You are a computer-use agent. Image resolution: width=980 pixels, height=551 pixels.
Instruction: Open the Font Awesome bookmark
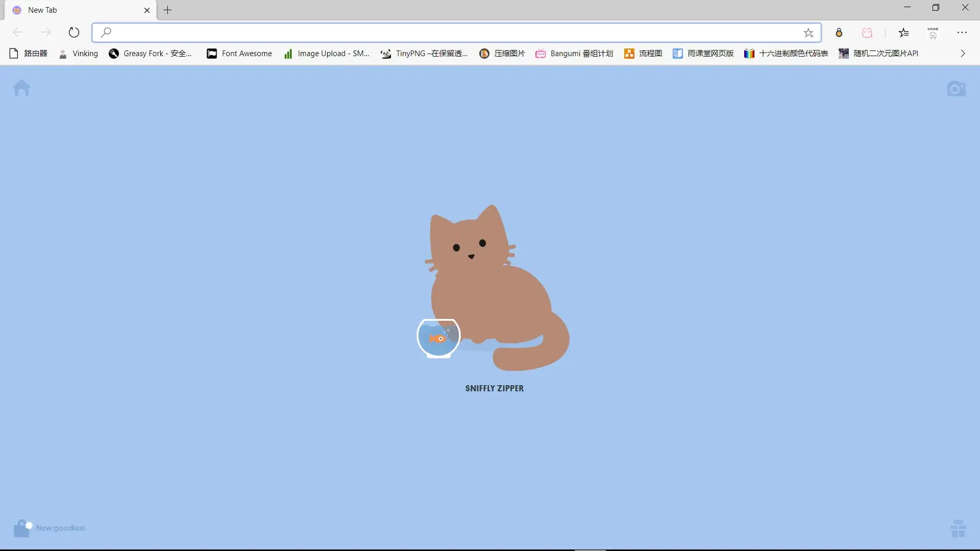[x=239, y=54]
